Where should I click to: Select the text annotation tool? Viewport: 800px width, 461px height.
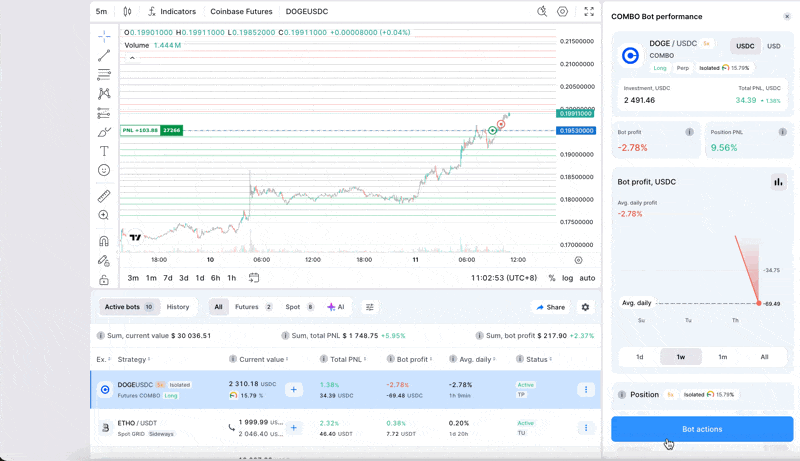[104, 151]
